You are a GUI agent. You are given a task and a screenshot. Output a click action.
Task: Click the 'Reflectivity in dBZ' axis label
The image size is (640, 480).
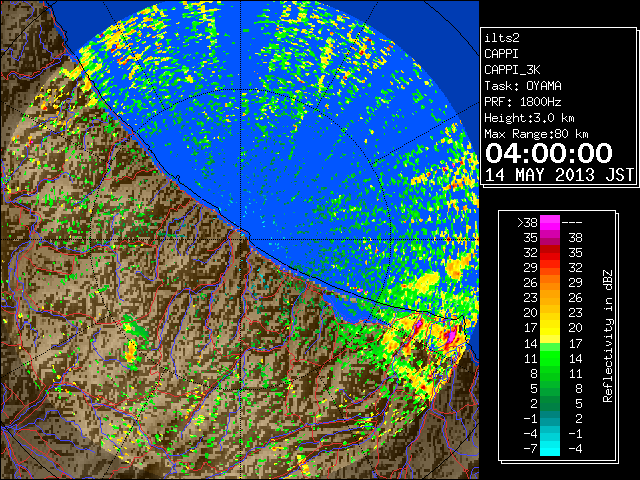coord(608,336)
